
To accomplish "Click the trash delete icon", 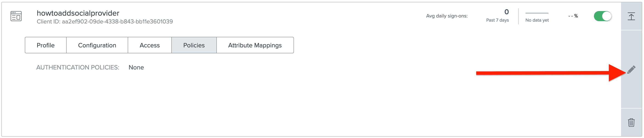I will (x=631, y=122).
